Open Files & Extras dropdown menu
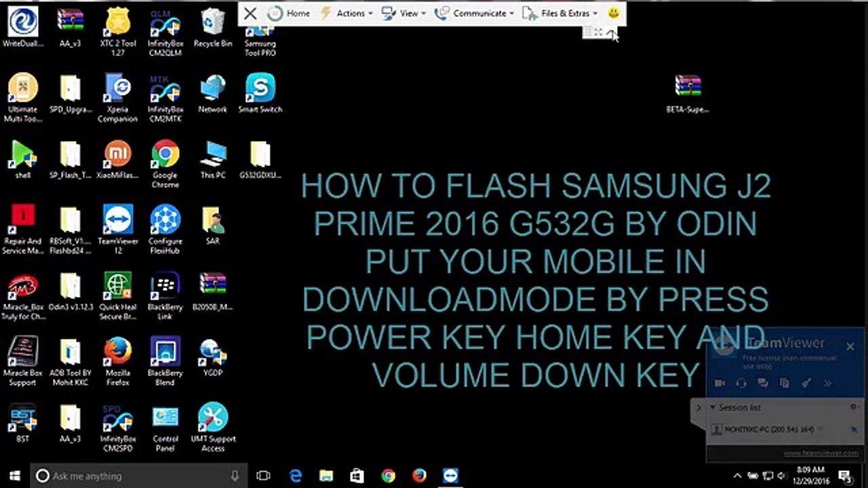868x488 pixels. point(560,13)
